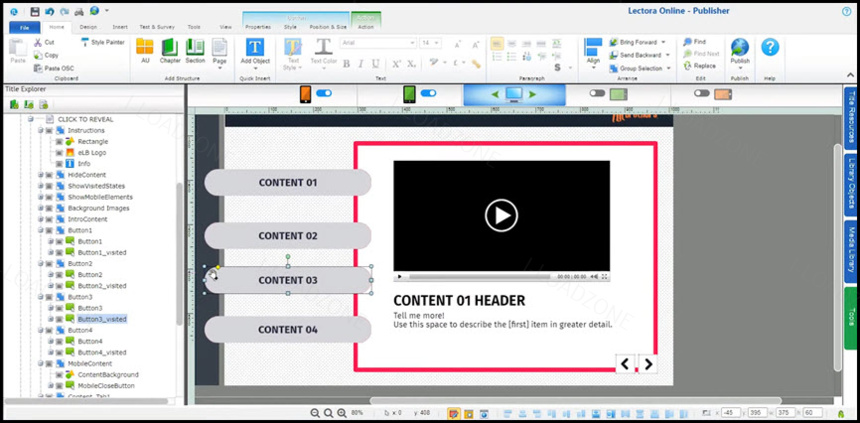
Task: Open the Group Selection dropdown arrow
Action: (x=668, y=69)
